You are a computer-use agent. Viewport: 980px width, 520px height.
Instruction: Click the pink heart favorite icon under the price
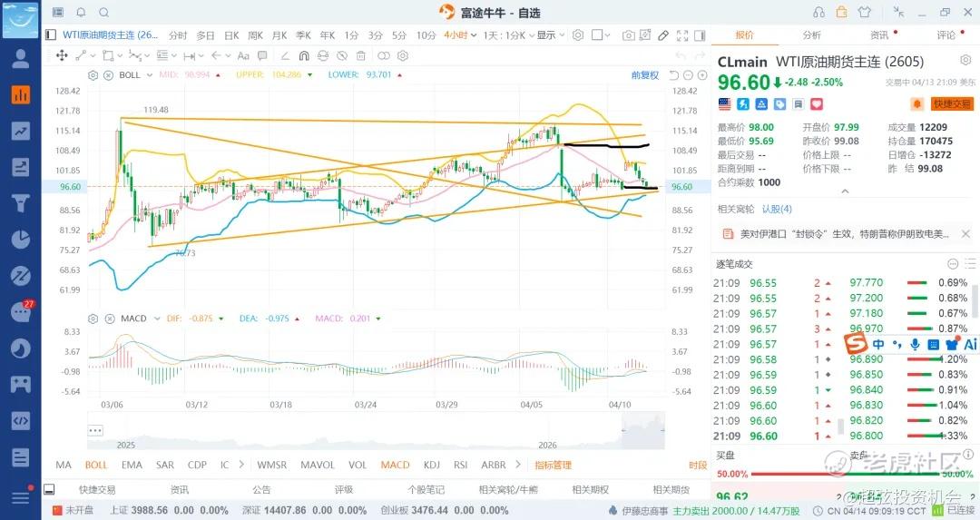[817, 103]
